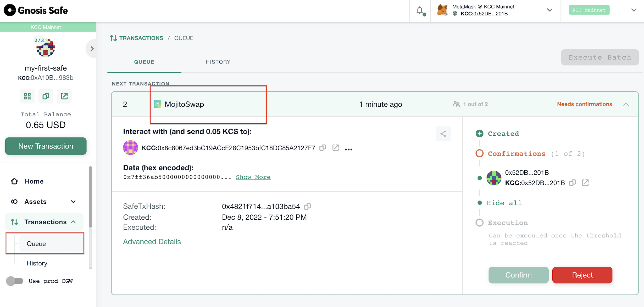
Task: View the confirming owner's address in the explorer
Action: pyautogui.click(x=585, y=183)
